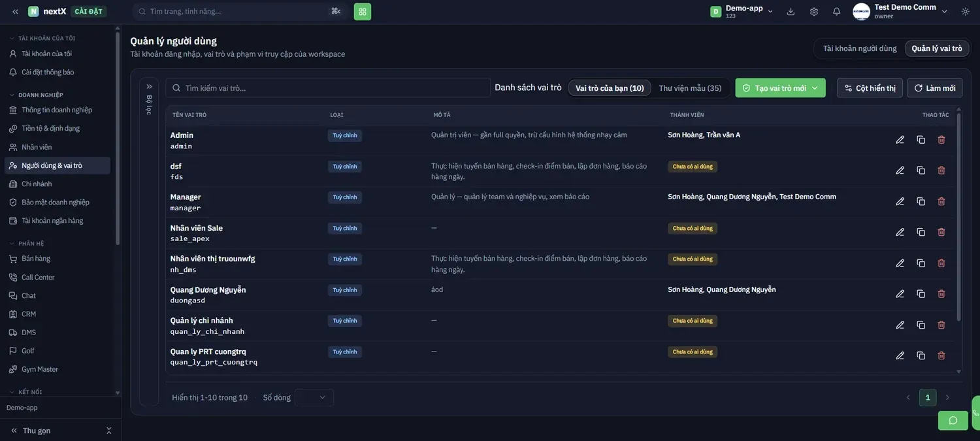Switch to Tài khoản người dùng tab
Screen dimensions: 980x441
pos(860,48)
